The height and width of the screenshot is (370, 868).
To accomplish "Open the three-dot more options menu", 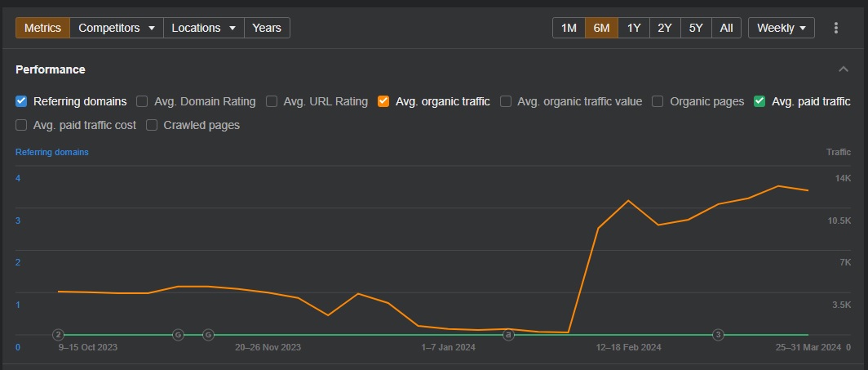I will pos(836,28).
